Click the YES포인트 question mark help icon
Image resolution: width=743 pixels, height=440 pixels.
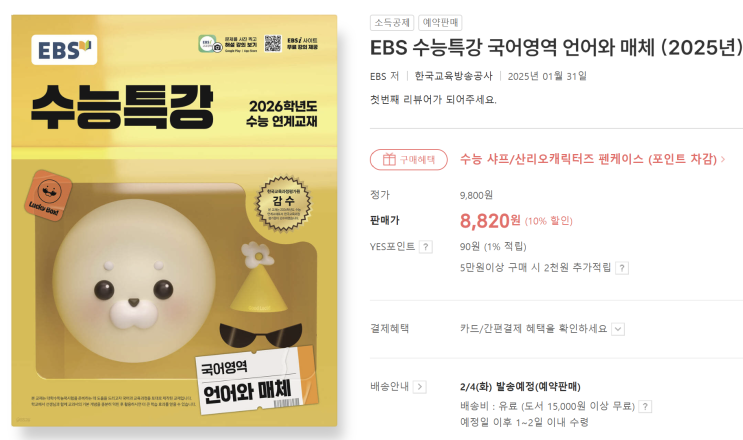pyautogui.click(x=426, y=247)
